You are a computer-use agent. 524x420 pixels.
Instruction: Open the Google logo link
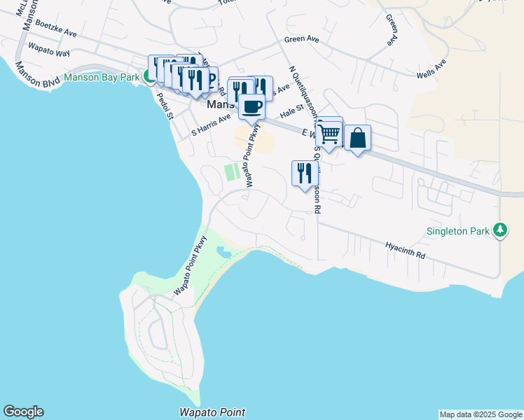click(23, 412)
